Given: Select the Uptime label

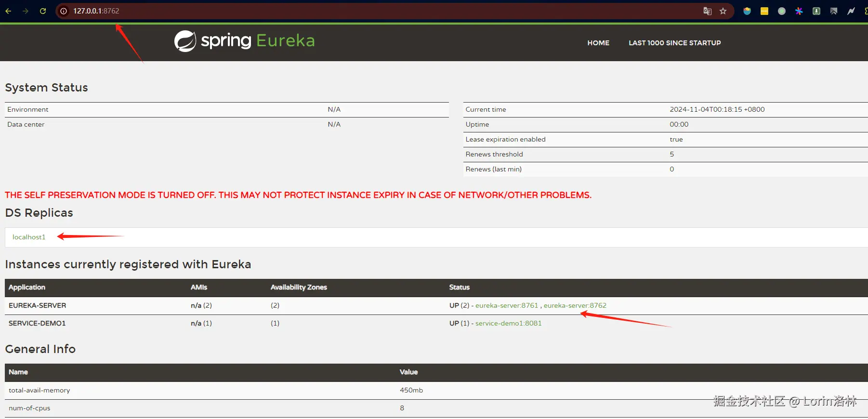Looking at the screenshot, I should point(477,124).
